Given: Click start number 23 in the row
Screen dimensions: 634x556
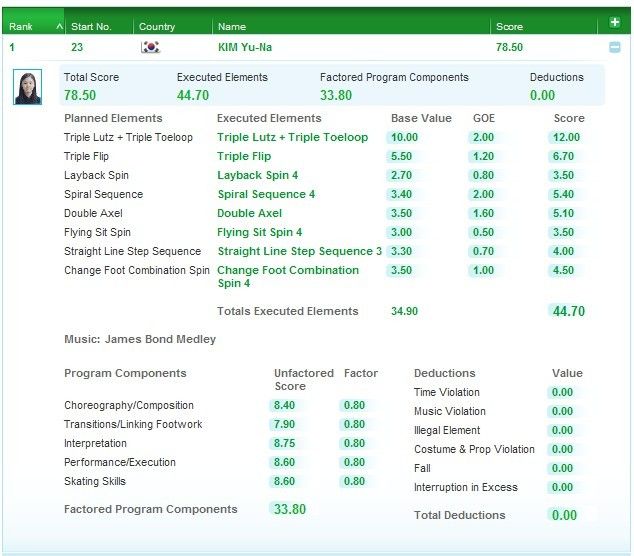Looking at the screenshot, I should point(77,47).
